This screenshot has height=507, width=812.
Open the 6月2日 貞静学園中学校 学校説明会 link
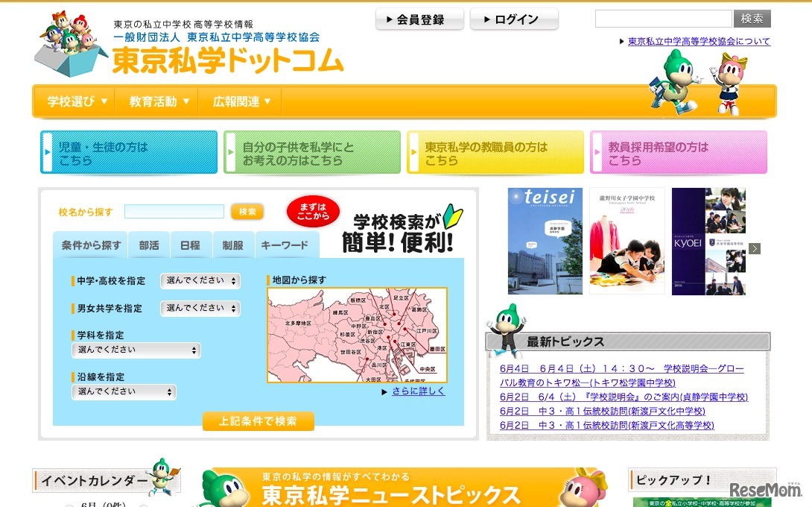[x=624, y=397]
